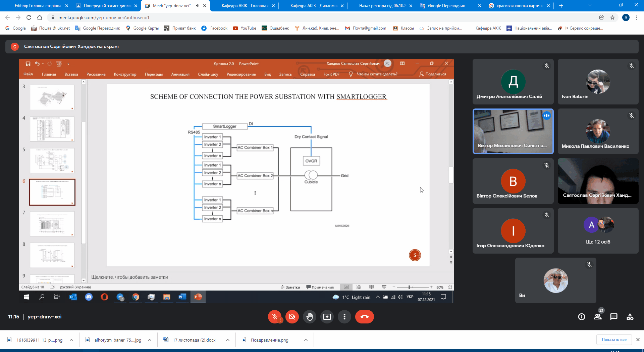This screenshot has width=644, height=352.
Task: Show the participants list
Action: (x=598, y=317)
